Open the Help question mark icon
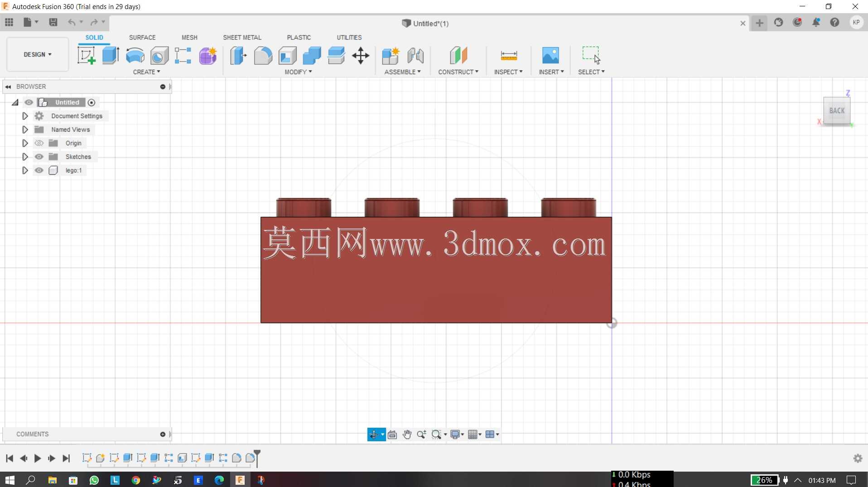The image size is (868, 487). click(834, 23)
